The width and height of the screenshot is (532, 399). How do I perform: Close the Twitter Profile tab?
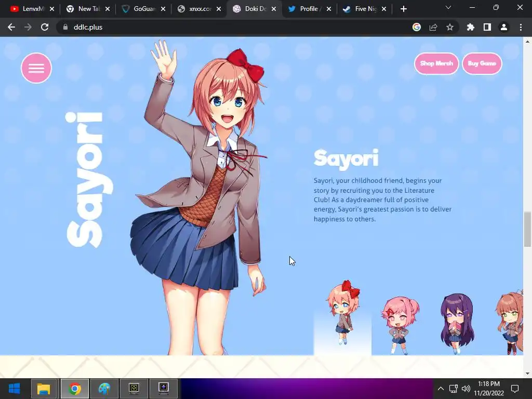pos(329,9)
